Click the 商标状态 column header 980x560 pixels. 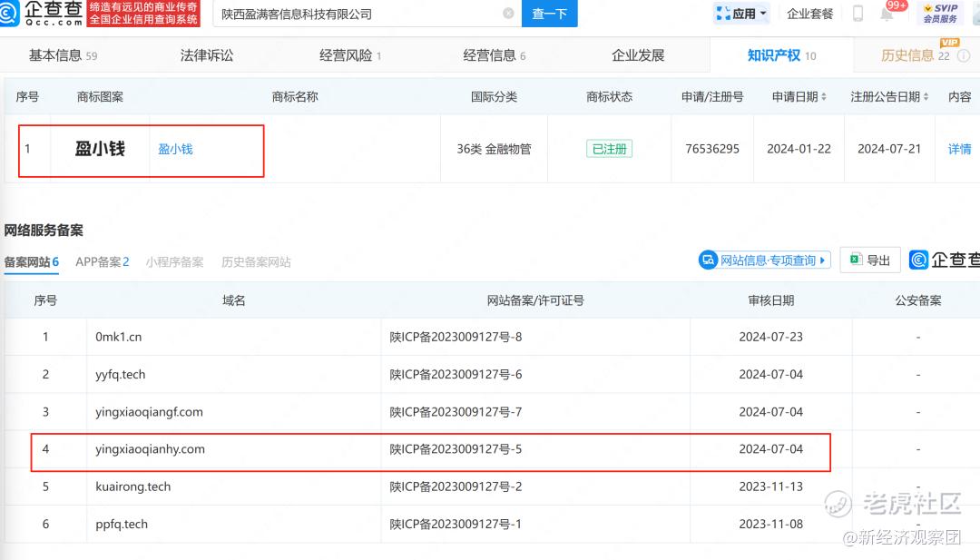tap(609, 97)
